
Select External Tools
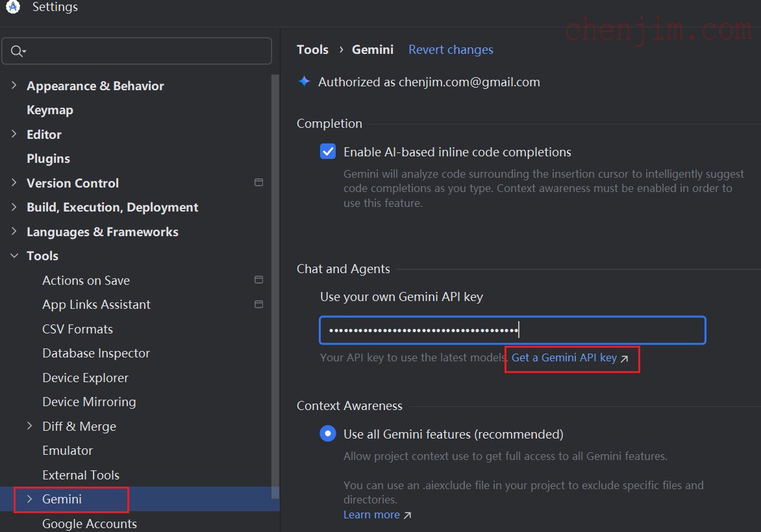[x=81, y=475]
